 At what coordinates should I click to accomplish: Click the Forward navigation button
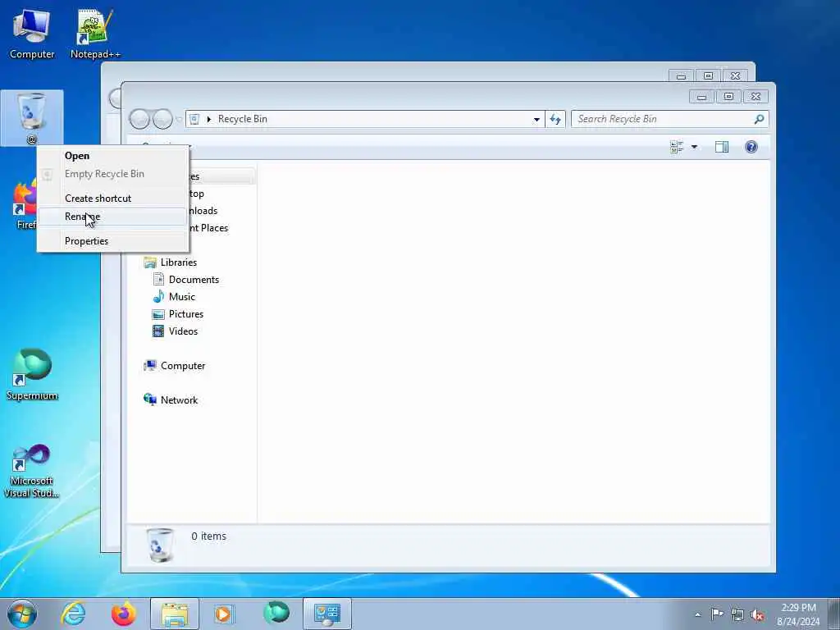pyautogui.click(x=162, y=119)
